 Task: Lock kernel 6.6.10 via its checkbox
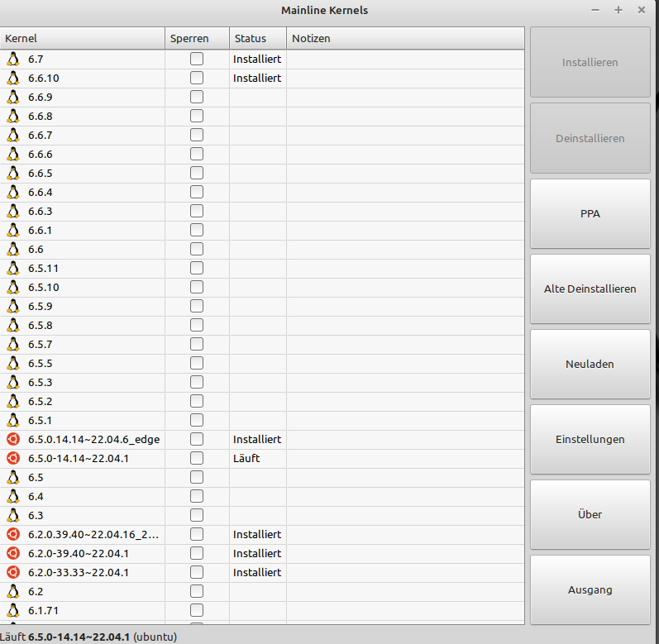(x=197, y=78)
